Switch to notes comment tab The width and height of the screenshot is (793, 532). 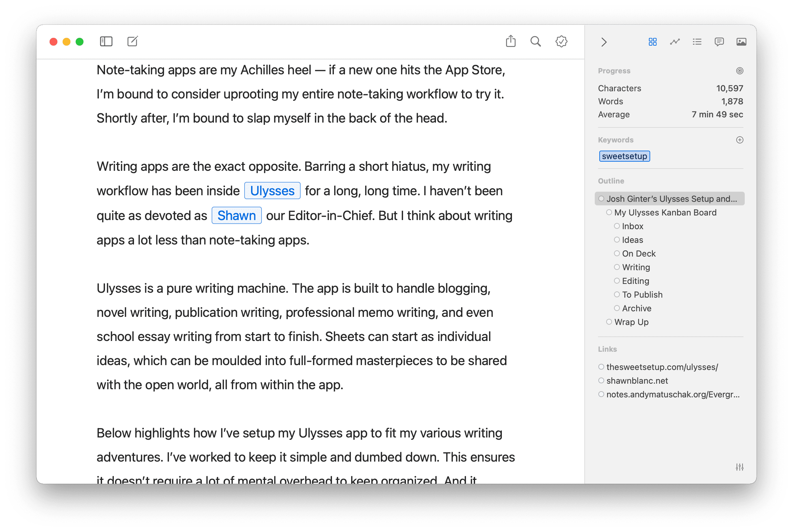[x=719, y=42]
